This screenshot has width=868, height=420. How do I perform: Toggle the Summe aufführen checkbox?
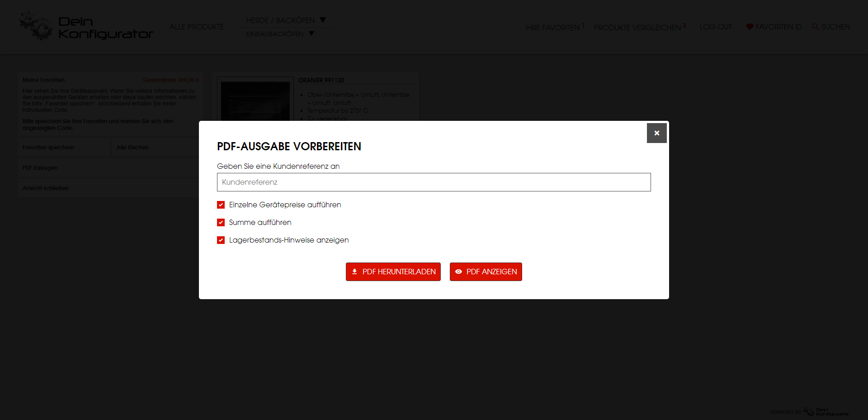221,223
